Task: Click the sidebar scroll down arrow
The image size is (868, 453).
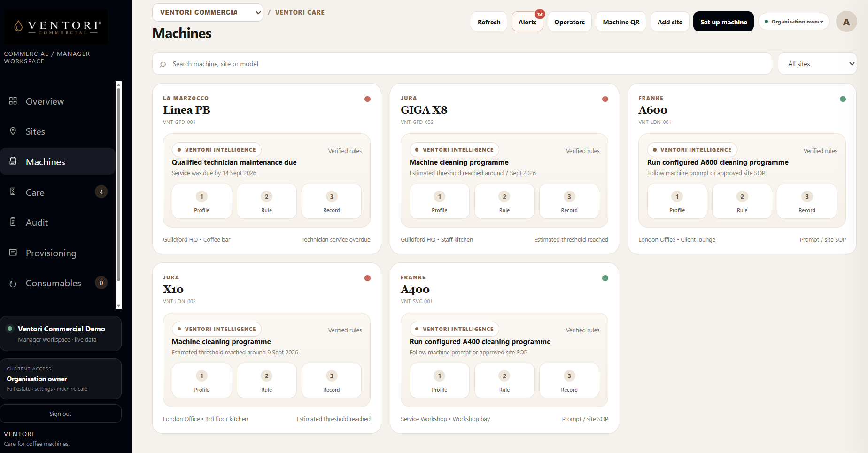Action: (x=118, y=306)
